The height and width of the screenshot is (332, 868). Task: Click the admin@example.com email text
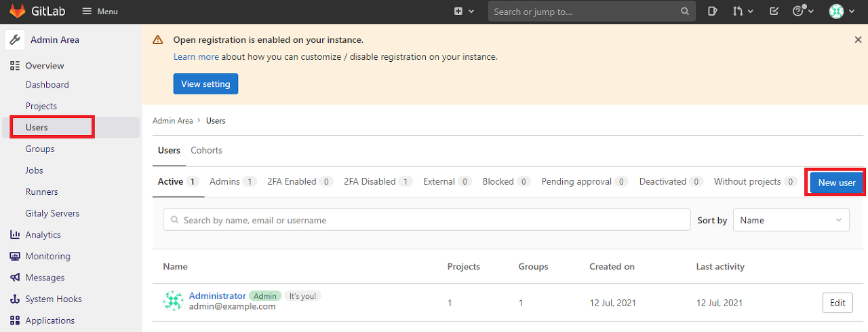point(233,306)
